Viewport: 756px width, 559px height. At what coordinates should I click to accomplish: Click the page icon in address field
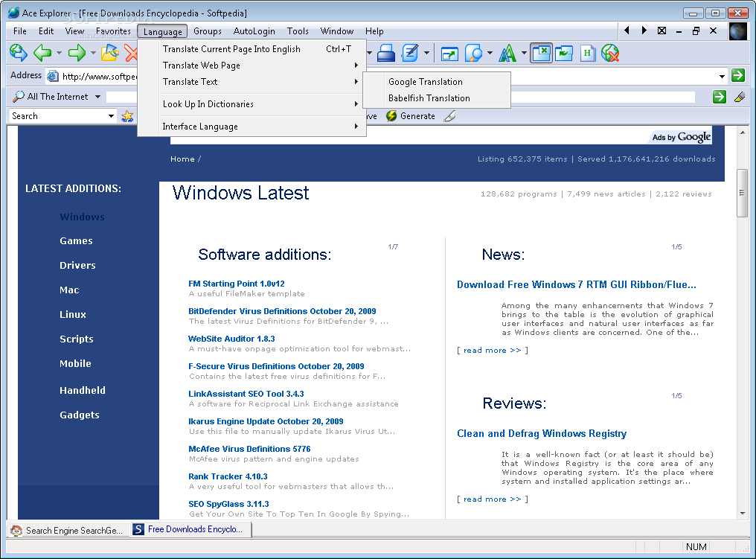(x=53, y=76)
